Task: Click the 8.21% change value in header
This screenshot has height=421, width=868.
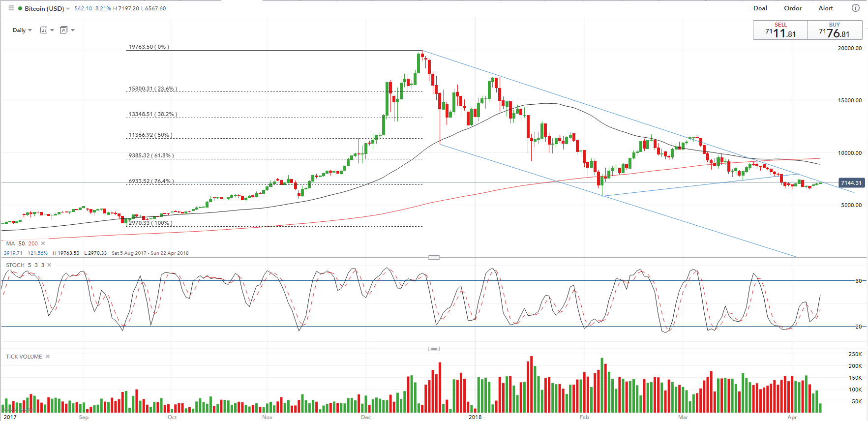Action: [x=103, y=8]
